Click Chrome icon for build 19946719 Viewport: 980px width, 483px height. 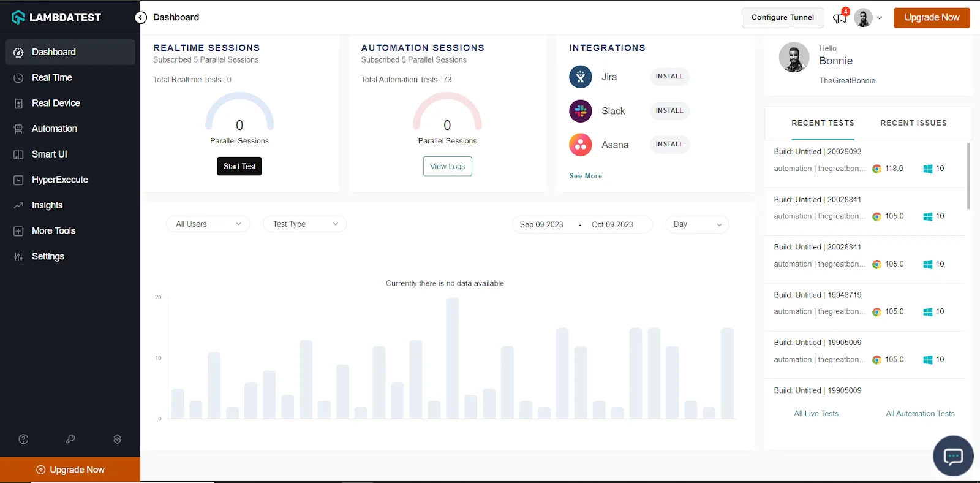(x=876, y=312)
